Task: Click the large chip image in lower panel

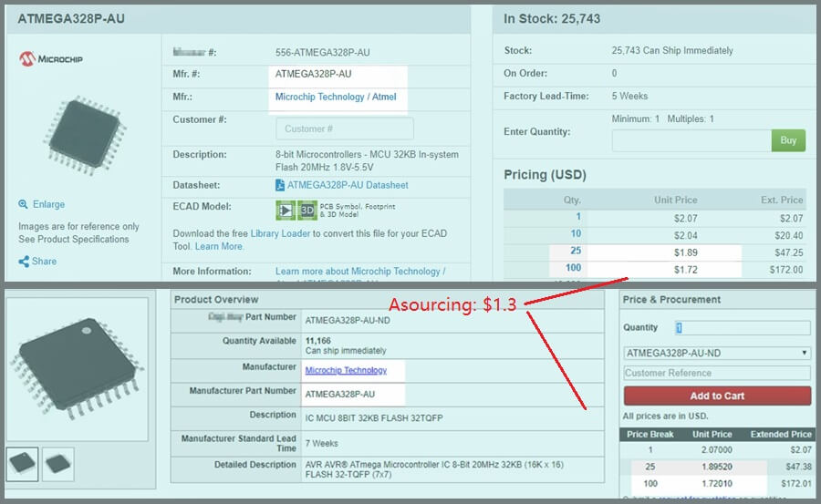Action: coord(77,369)
